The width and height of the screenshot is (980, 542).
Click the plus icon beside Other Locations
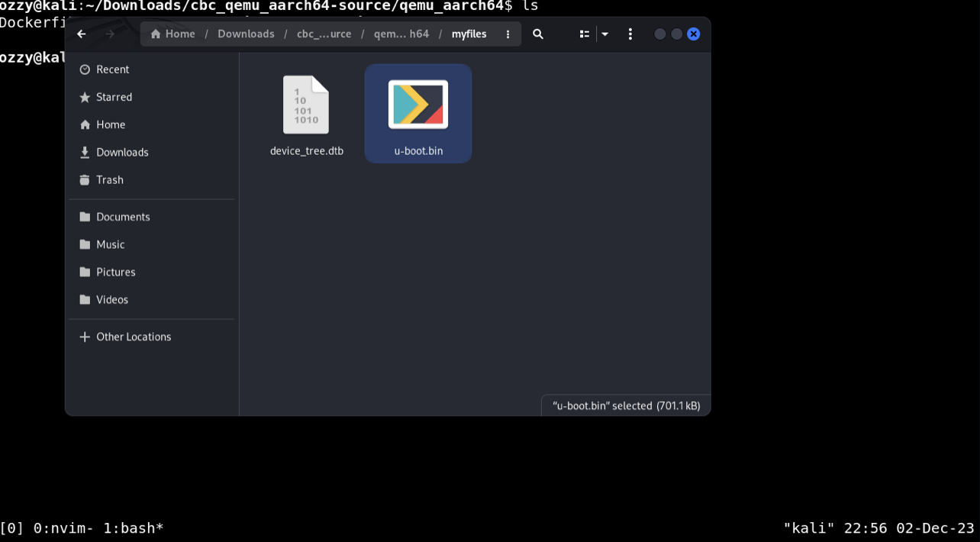pos(85,337)
